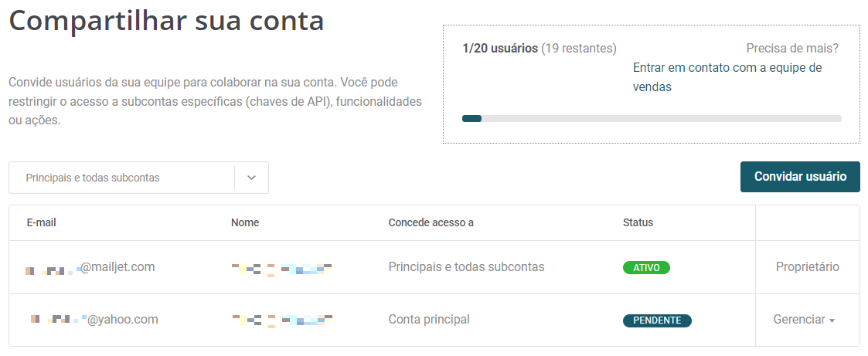
Task: Click the Nome column header
Action: (x=245, y=222)
